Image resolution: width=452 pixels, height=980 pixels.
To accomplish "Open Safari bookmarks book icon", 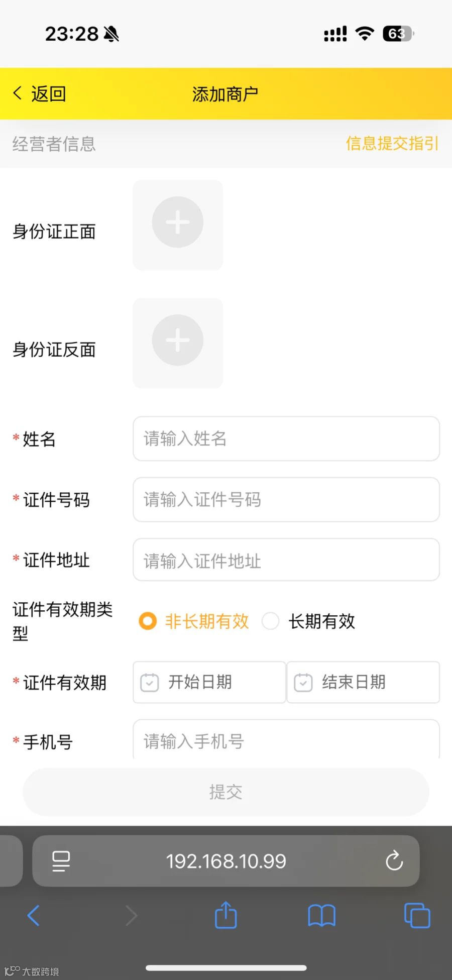I will tap(321, 916).
